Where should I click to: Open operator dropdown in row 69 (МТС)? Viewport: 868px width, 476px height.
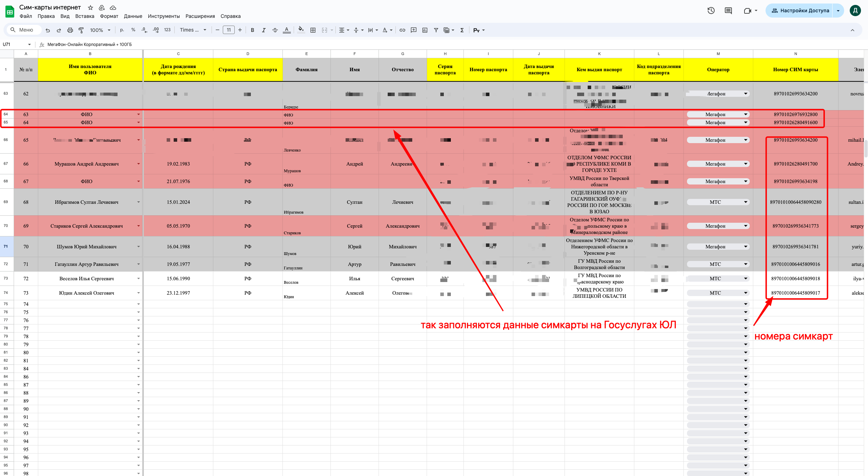click(x=746, y=202)
